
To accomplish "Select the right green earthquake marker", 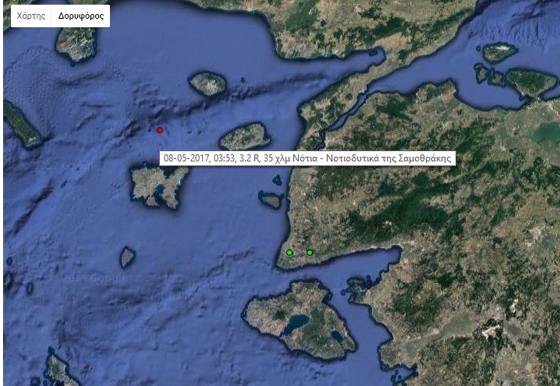I will click(310, 252).
